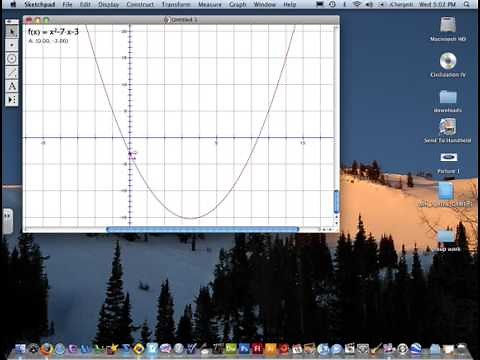Click the Wi-Fi status icon in menu bar

[x=357, y=4]
